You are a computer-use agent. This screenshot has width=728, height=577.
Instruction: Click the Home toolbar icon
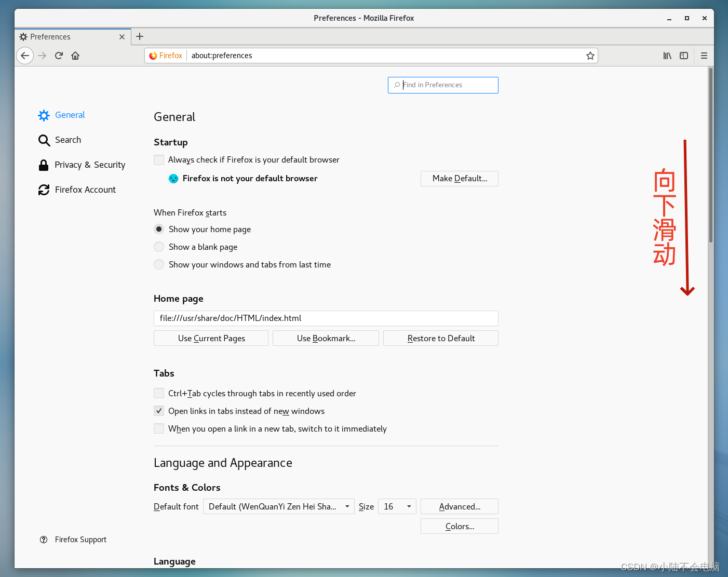point(75,56)
